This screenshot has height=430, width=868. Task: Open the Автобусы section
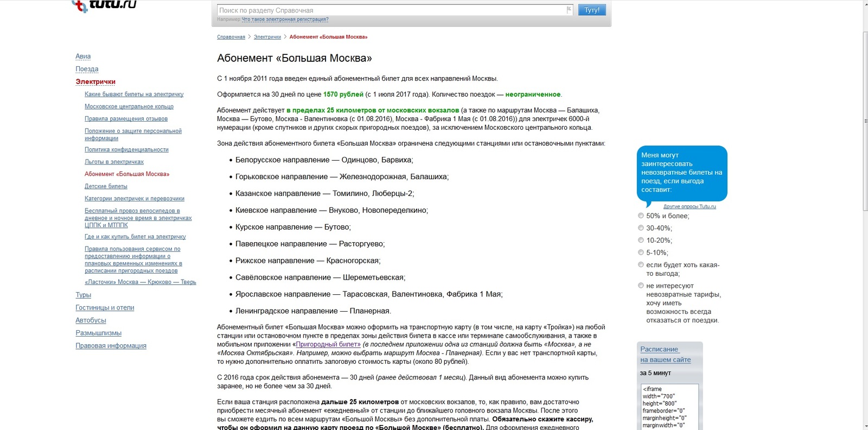91,320
